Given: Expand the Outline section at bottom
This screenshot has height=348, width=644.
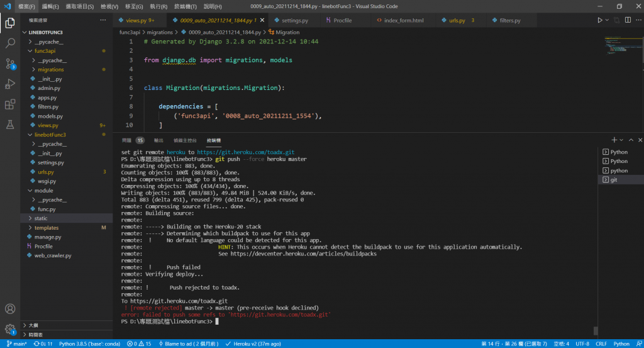Looking at the screenshot, I should tap(67, 325).
